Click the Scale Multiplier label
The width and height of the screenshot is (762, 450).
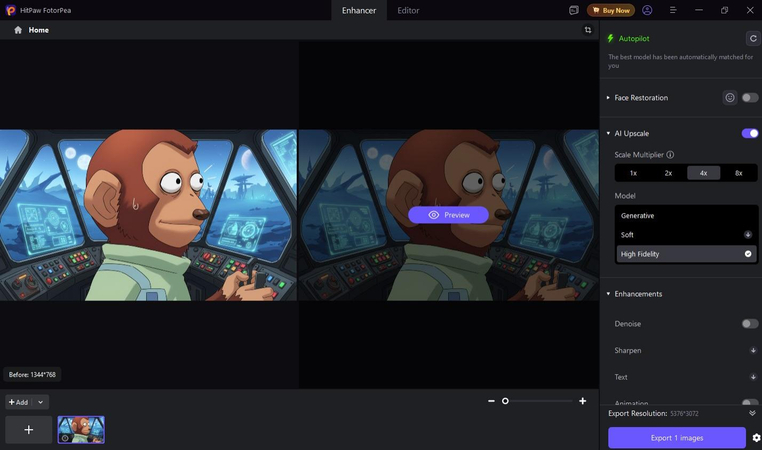tap(639, 155)
